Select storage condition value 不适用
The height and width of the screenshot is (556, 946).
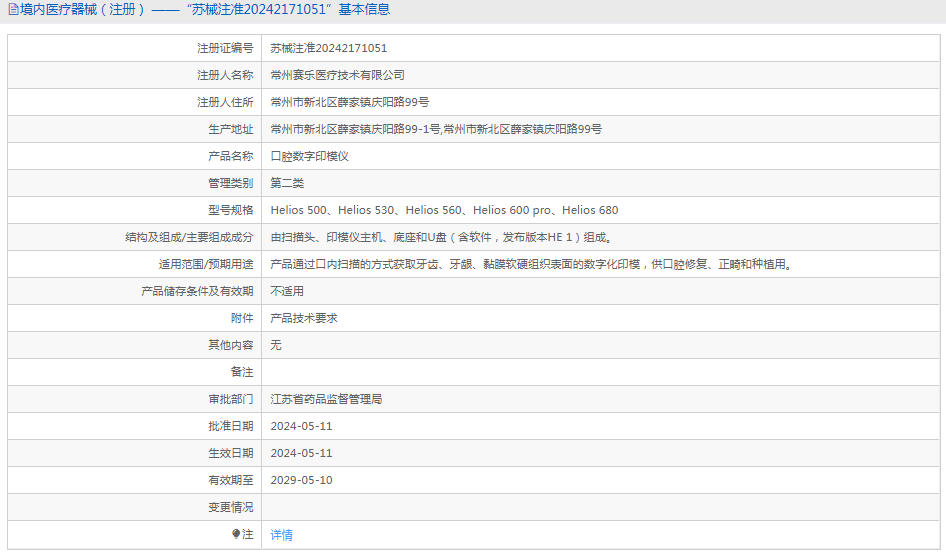[x=287, y=291]
